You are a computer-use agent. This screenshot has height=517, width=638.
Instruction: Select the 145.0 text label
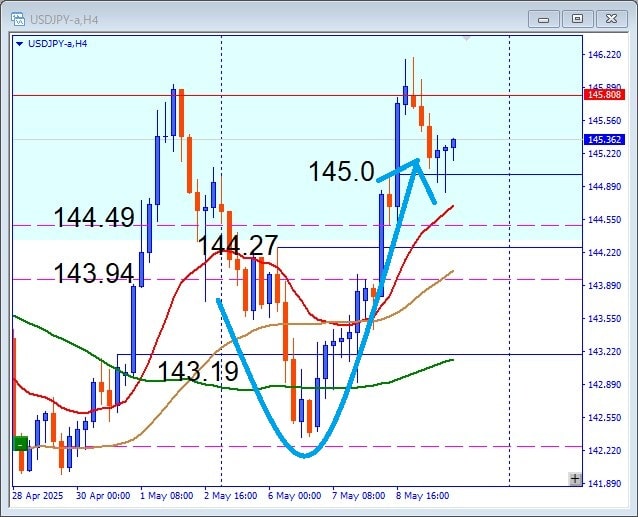point(342,171)
